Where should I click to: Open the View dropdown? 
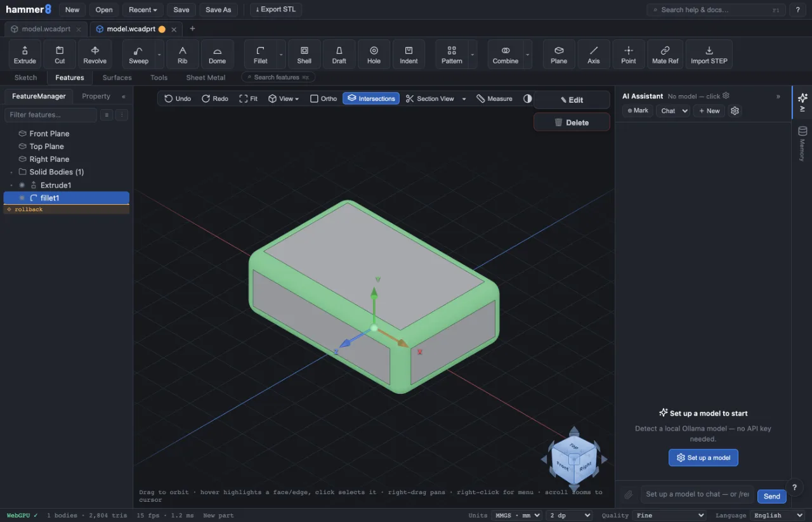(x=284, y=98)
